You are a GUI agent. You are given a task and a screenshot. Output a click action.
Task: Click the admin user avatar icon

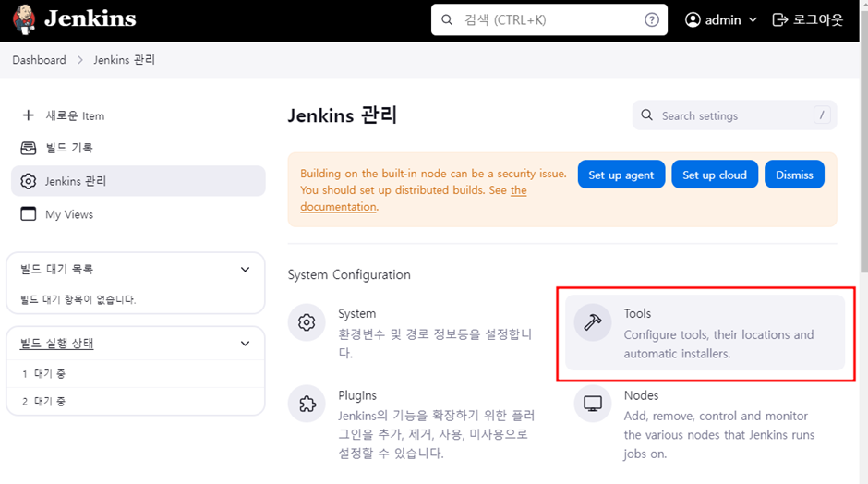point(693,20)
